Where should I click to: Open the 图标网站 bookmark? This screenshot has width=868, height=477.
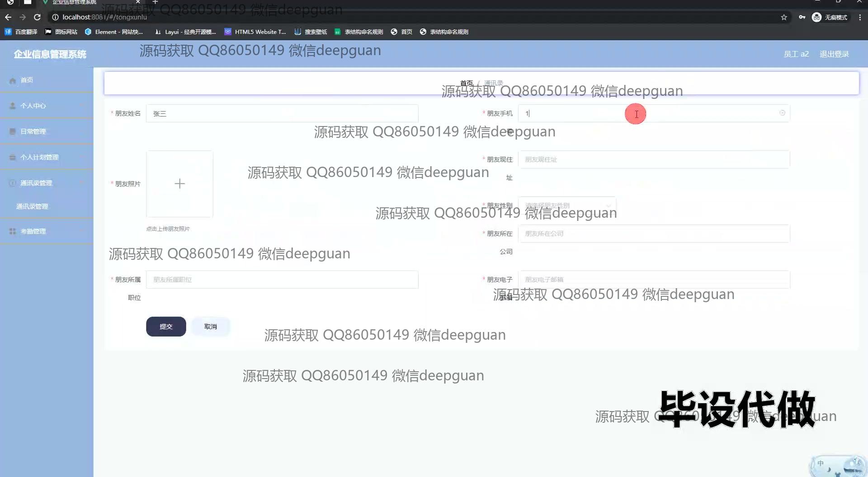click(61, 32)
